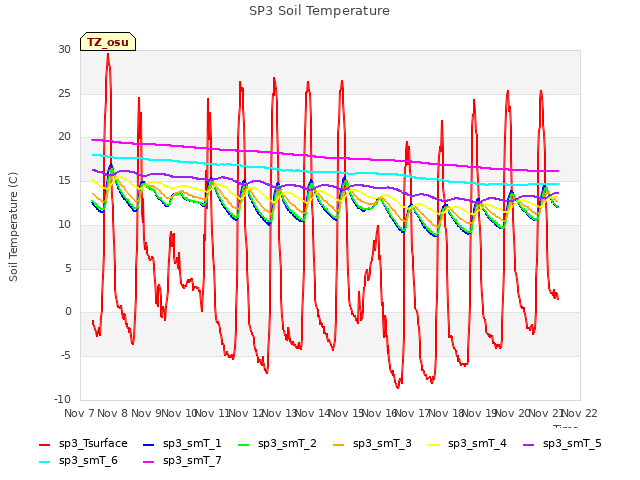Select the sp3_smT_7 legend label
640x480 pixels.
[x=192, y=461]
